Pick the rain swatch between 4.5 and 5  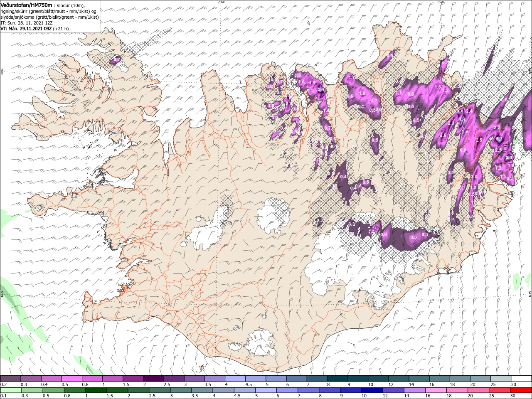coord(244,390)
